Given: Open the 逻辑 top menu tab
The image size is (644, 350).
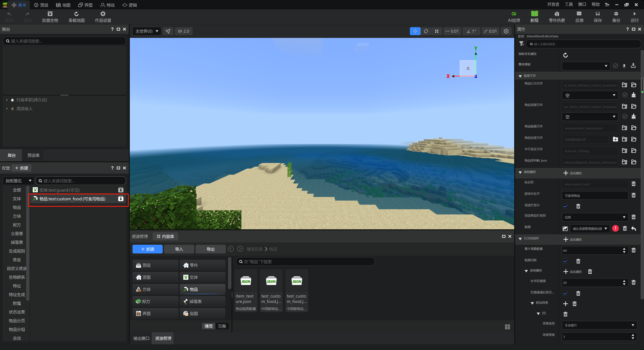Looking at the screenshot, I should [129, 5].
